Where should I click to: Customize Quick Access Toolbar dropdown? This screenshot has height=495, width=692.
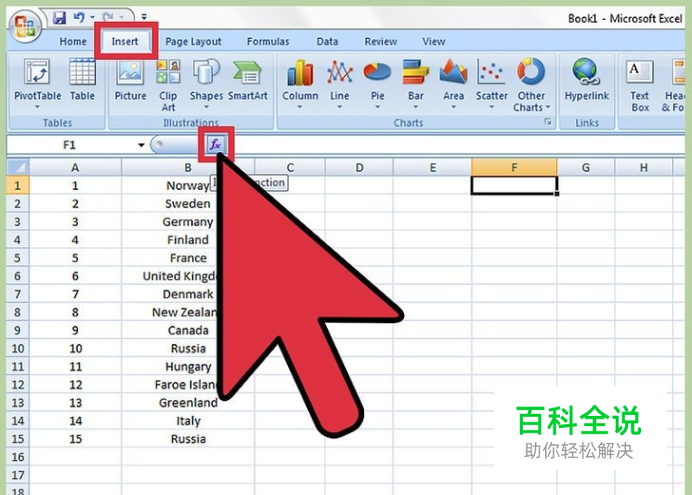click(x=144, y=17)
